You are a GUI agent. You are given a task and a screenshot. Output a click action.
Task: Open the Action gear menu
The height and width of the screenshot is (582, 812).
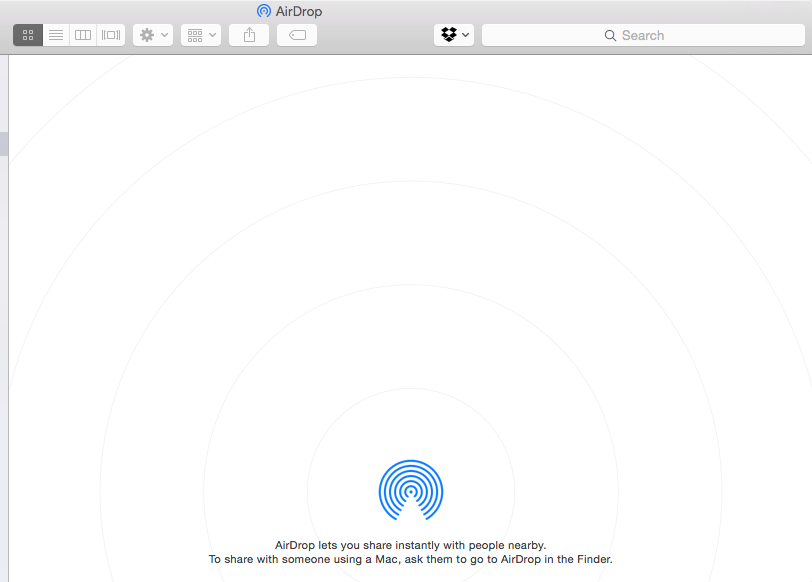coord(153,35)
